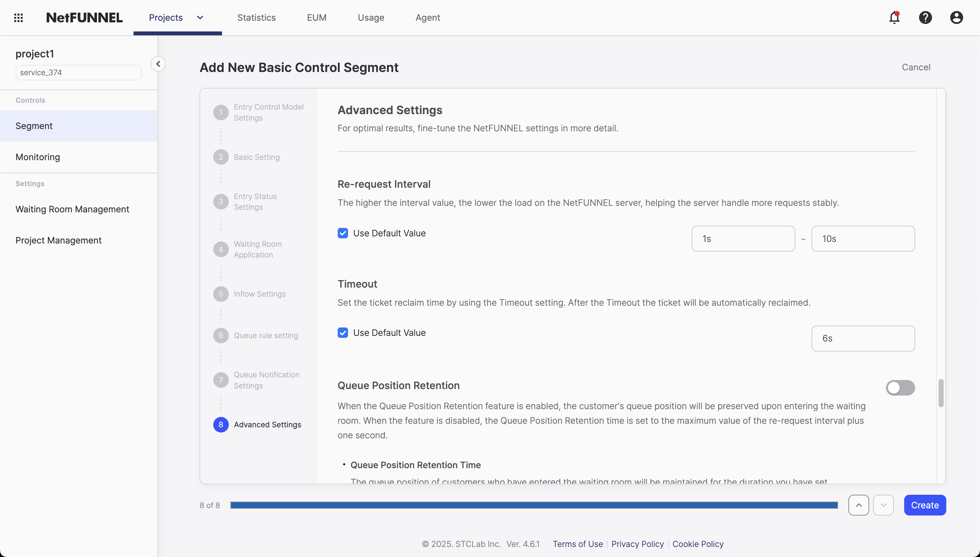Click step 5 Inflow Settings circle

(221, 294)
